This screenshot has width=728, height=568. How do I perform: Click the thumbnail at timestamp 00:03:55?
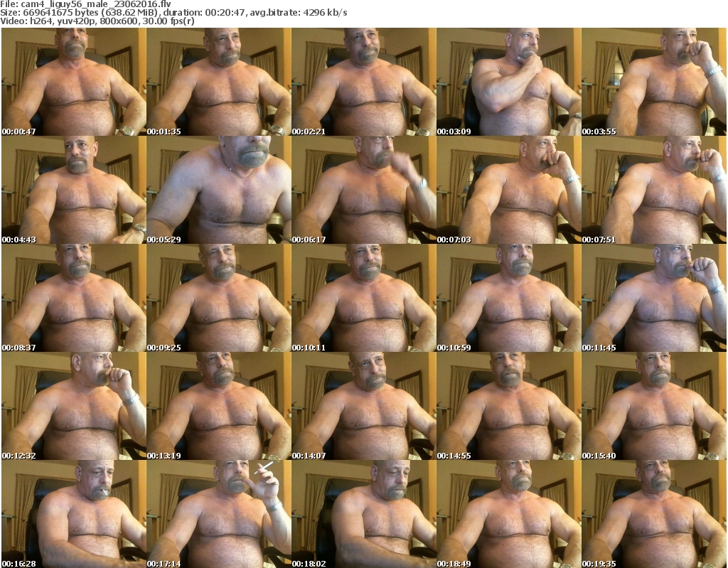(x=653, y=82)
